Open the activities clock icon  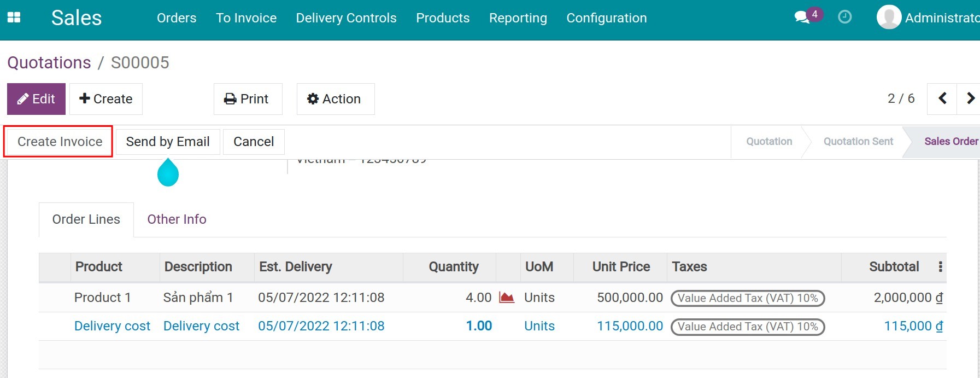(844, 18)
